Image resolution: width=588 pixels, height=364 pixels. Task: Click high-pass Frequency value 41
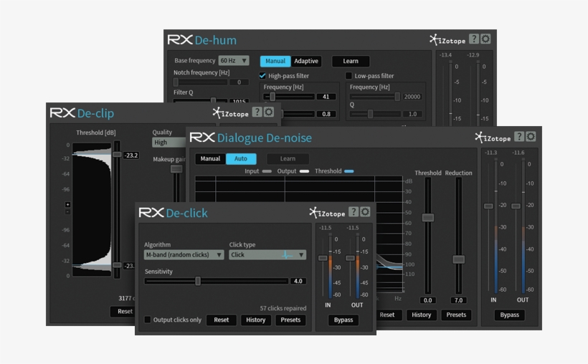pos(326,97)
